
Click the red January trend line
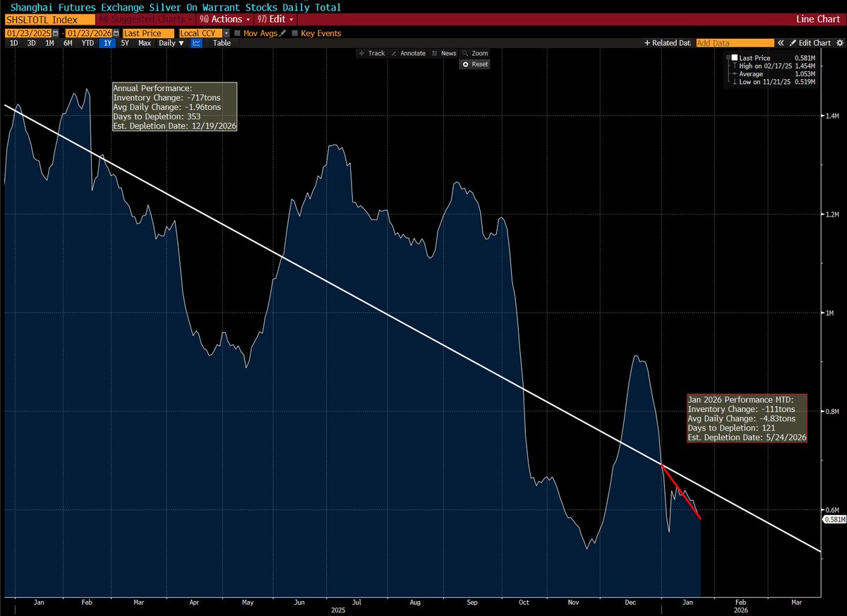point(681,492)
